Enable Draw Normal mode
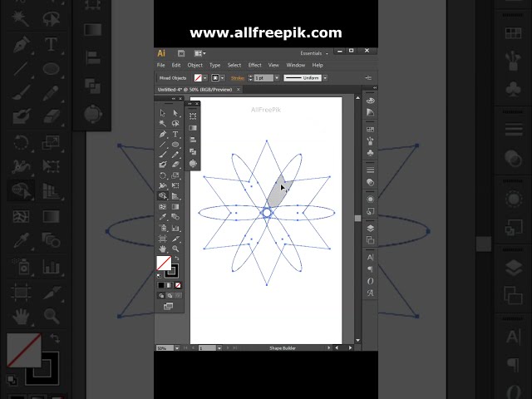 [160, 296]
